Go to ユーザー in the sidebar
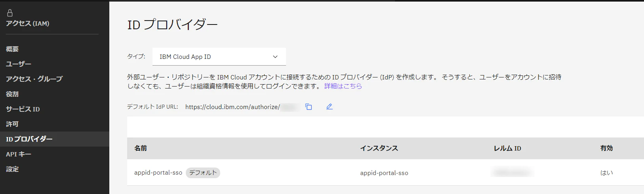 pos(19,64)
